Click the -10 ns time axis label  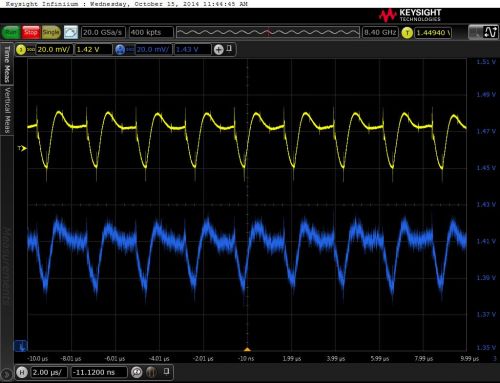click(x=246, y=359)
